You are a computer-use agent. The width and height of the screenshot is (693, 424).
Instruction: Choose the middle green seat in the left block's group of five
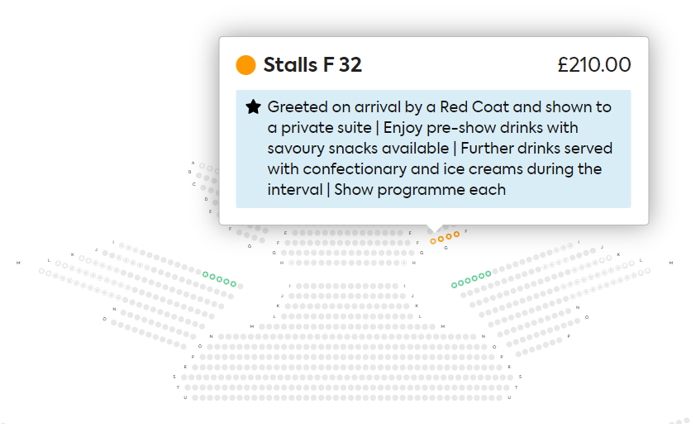(219, 279)
